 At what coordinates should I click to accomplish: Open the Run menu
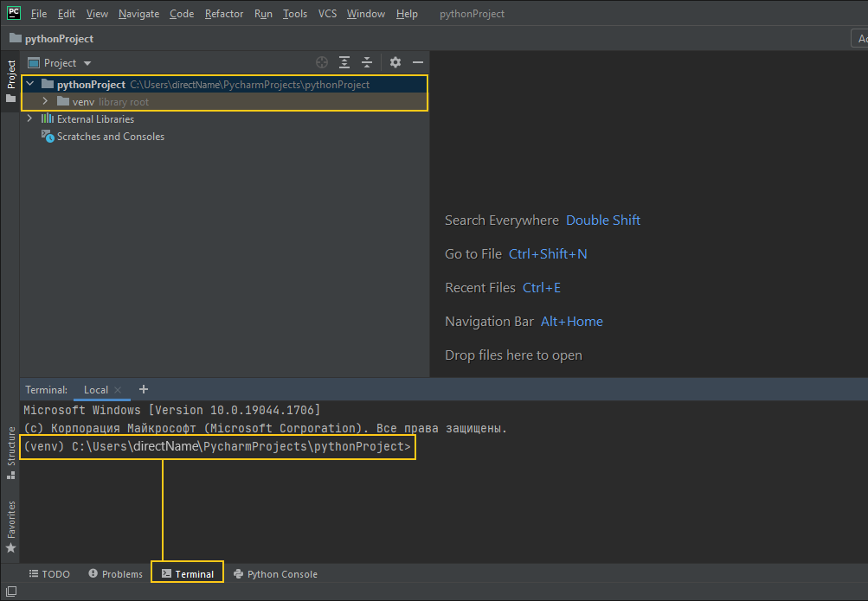coord(263,14)
